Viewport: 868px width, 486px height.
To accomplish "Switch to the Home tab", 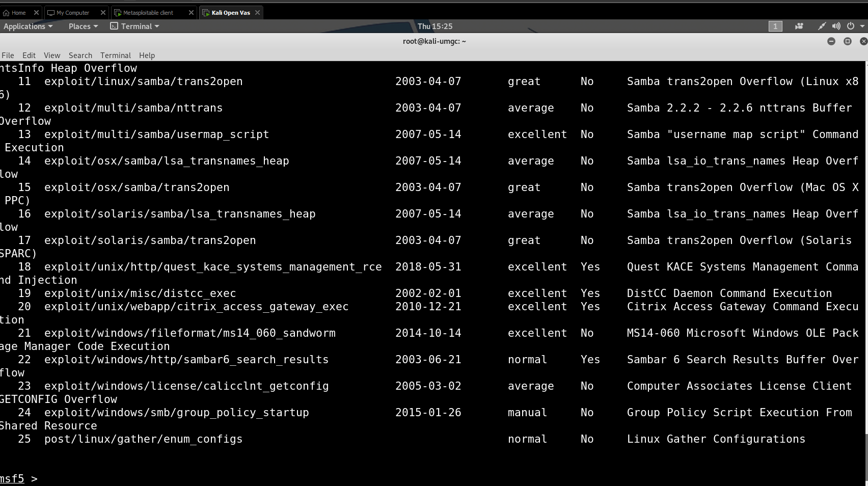I will pyautogui.click(x=19, y=13).
